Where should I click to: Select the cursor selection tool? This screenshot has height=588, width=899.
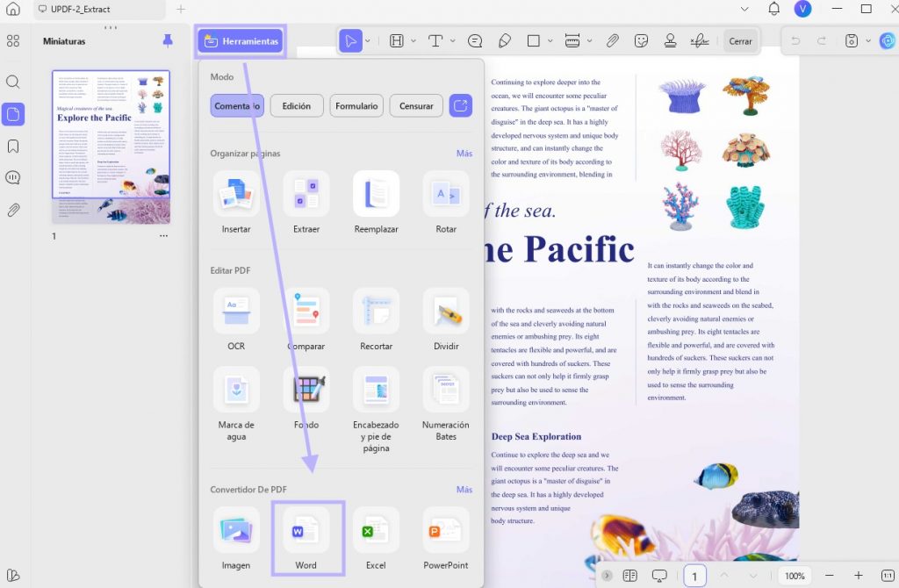351,41
